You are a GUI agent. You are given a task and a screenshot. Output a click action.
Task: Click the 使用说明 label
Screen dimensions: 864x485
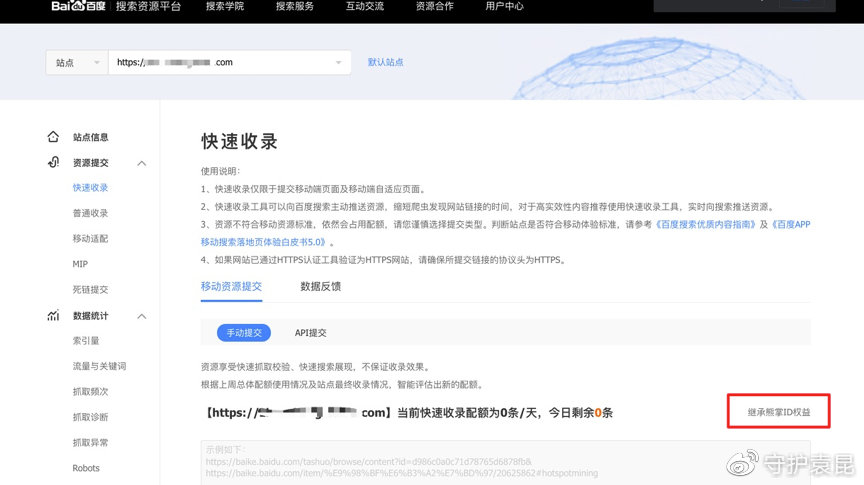220,171
